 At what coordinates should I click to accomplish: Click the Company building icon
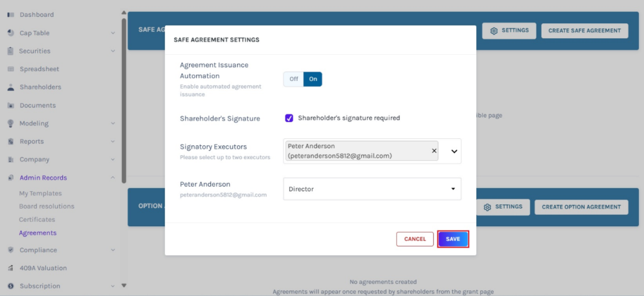(x=11, y=160)
